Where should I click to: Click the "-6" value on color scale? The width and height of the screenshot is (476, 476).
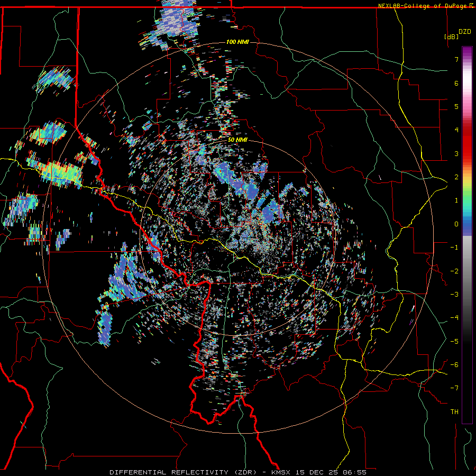454,365
